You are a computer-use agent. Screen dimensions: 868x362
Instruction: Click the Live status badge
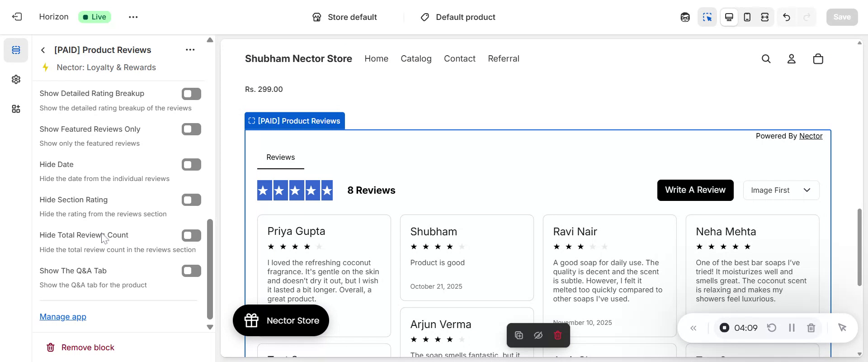[x=95, y=17]
